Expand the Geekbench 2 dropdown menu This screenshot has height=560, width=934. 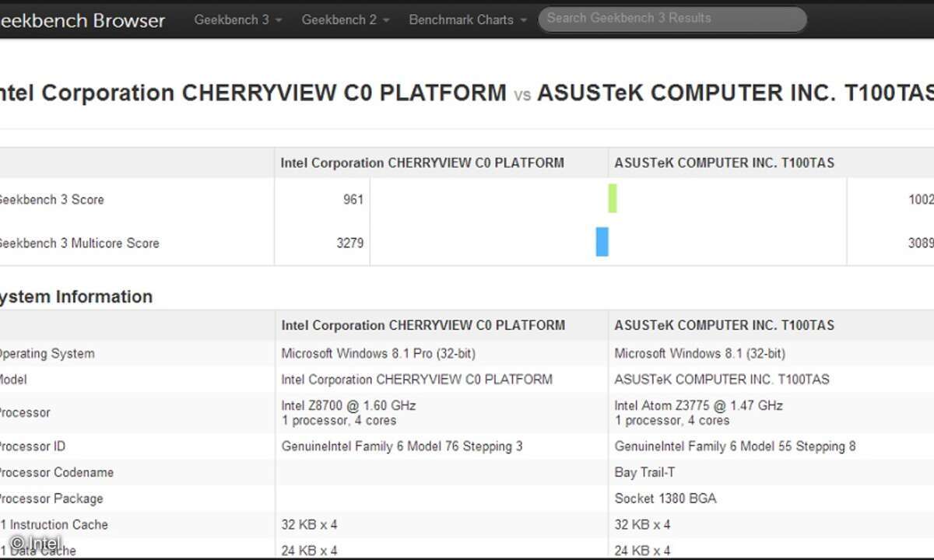pos(345,19)
